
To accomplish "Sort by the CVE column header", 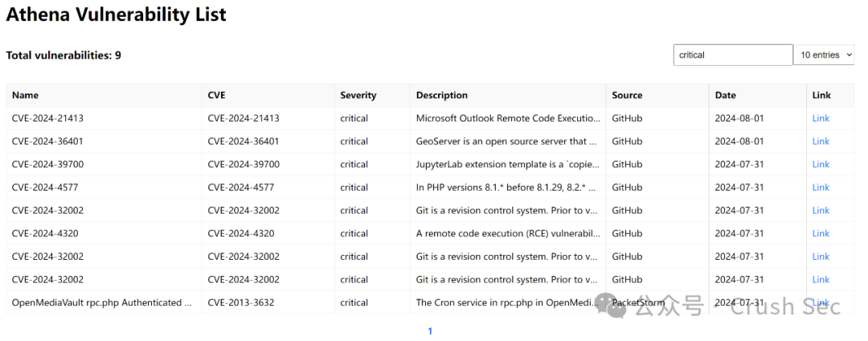I will [217, 95].
